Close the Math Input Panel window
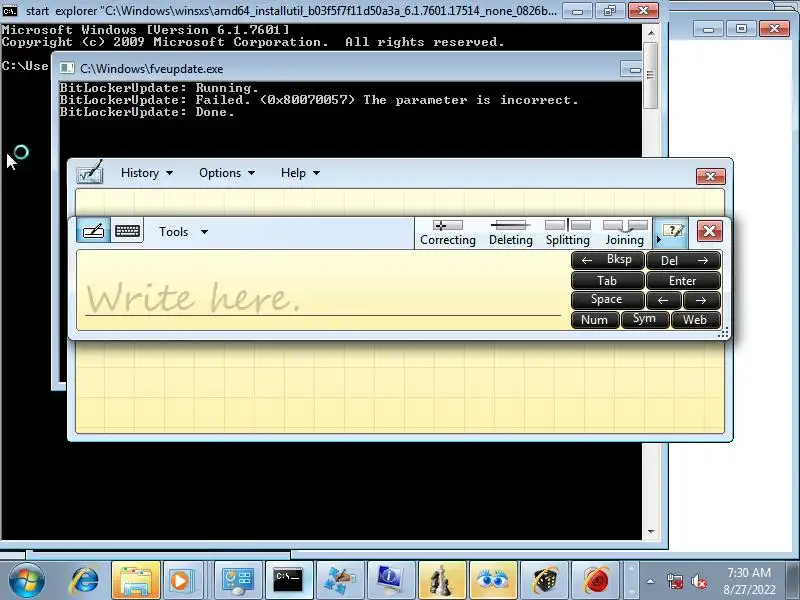This screenshot has width=800, height=600. 710,176
